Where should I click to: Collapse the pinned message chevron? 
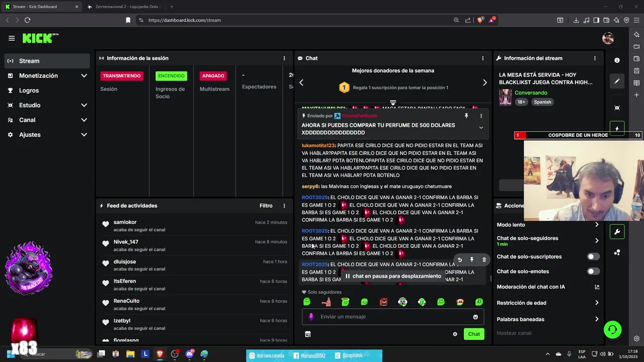click(x=481, y=128)
